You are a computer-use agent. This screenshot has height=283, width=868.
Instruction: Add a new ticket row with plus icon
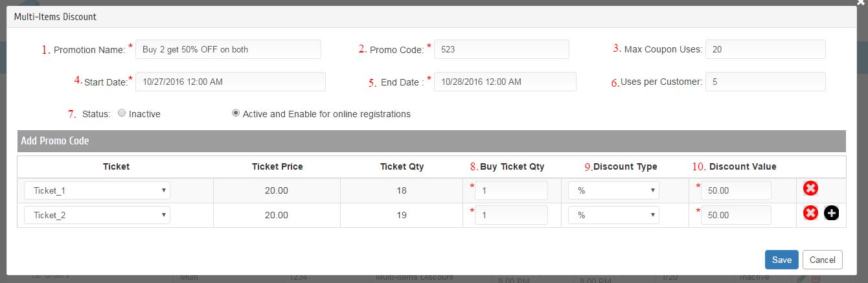click(x=831, y=213)
